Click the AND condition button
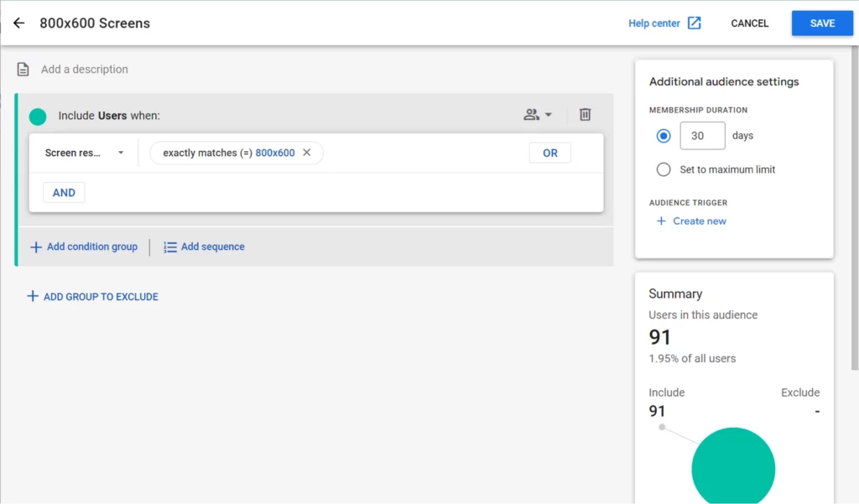 pos(64,193)
